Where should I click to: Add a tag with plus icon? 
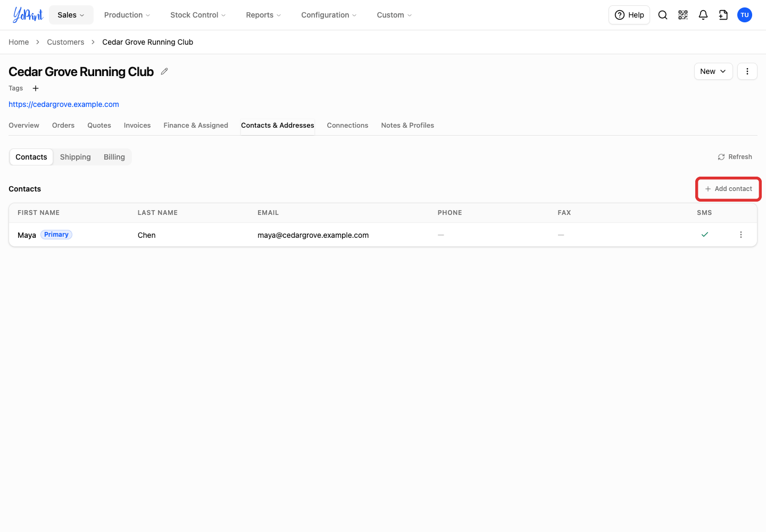coord(36,88)
